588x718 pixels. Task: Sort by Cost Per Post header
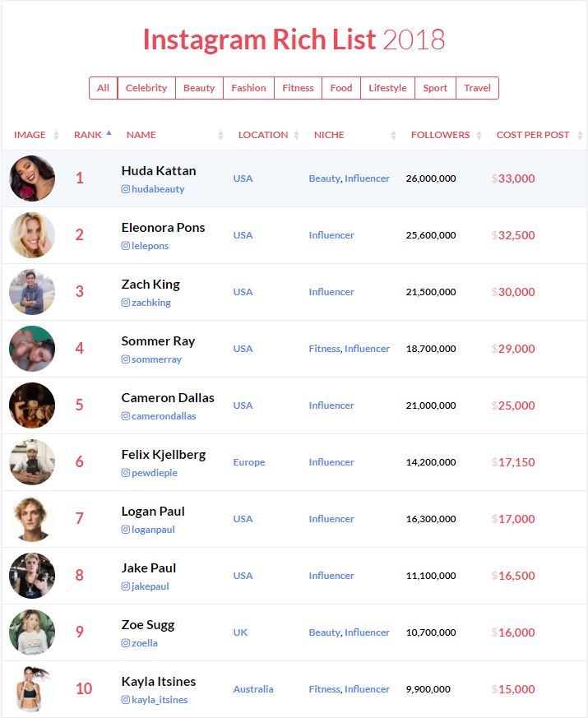(x=580, y=135)
